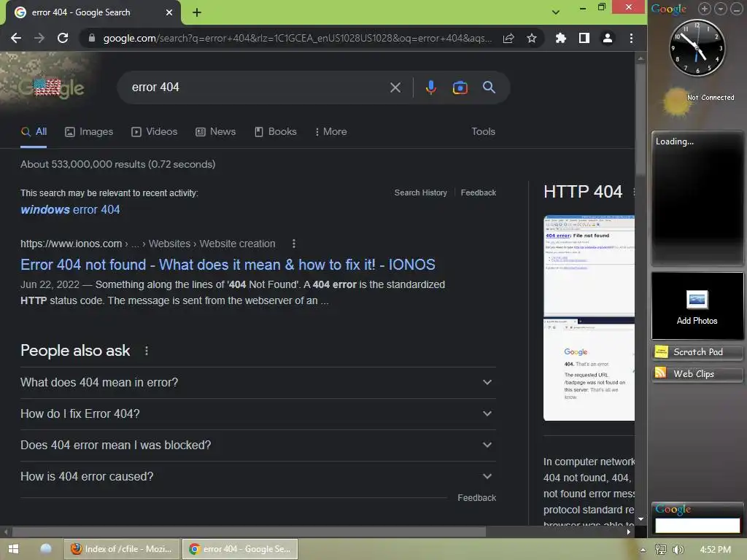Click the lock site-info icon
The height and width of the screenshot is (560, 747).
point(92,38)
